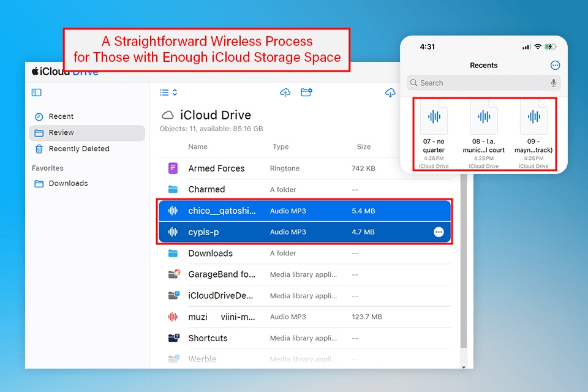Open Downloads under Favorites

pos(87,183)
